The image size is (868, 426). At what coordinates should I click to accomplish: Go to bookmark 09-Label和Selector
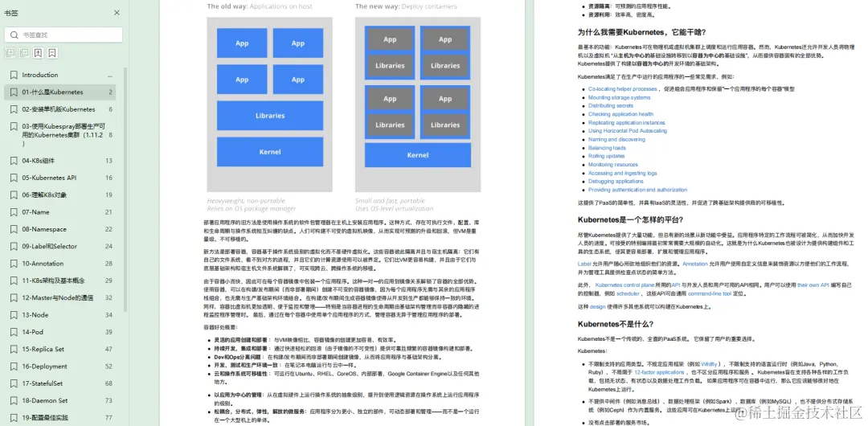59,247
